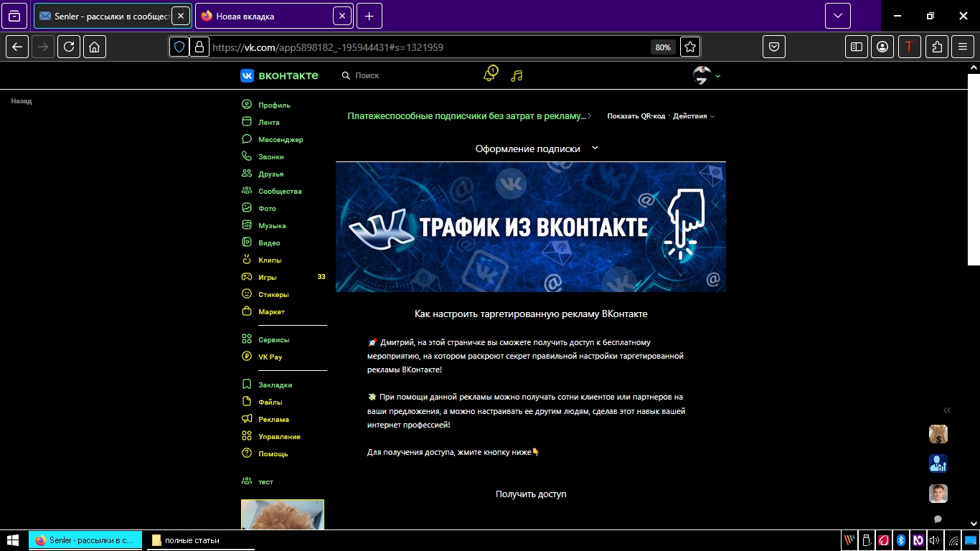Toggle the Firefox sidebar
This screenshot has width=980, height=551.
click(x=857, y=47)
